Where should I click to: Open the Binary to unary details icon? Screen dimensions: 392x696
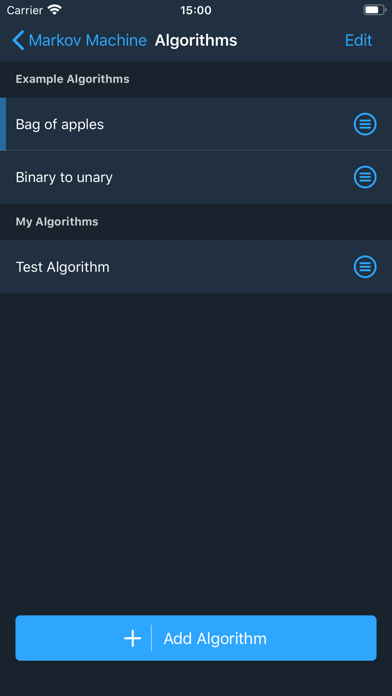tap(365, 177)
